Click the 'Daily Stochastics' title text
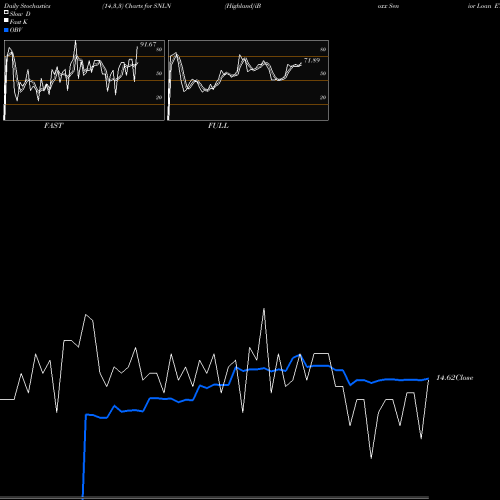Viewport: 500px width, 500px height. pyautogui.click(x=27, y=6)
